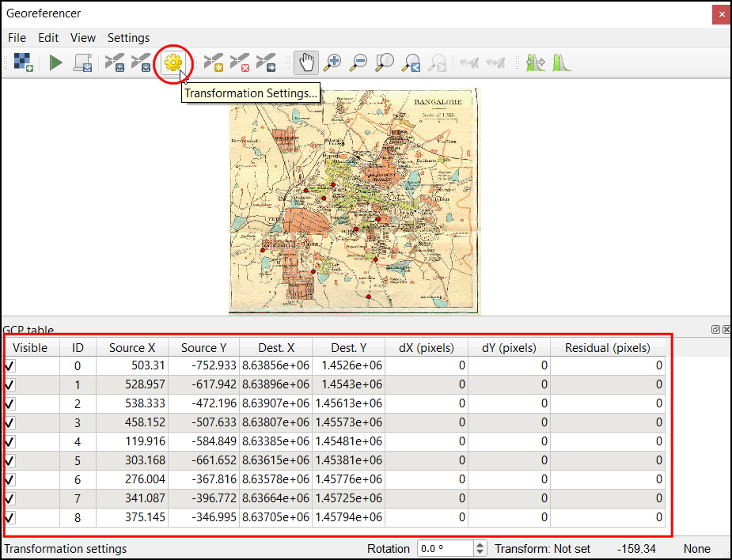732x560 pixels.
Task: Click the Residual (pixels) column header
Action: [608, 348]
